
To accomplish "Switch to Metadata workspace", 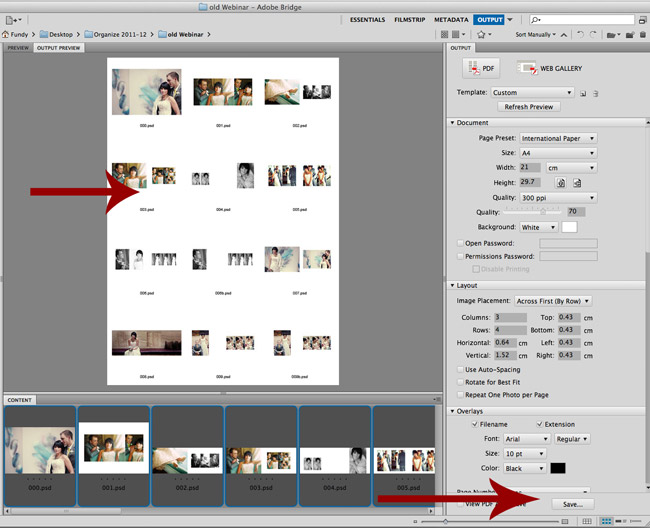I will 451,19.
